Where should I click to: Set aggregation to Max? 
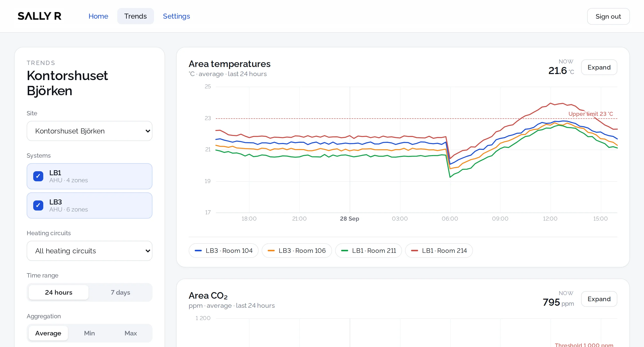pyautogui.click(x=131, y=333)
